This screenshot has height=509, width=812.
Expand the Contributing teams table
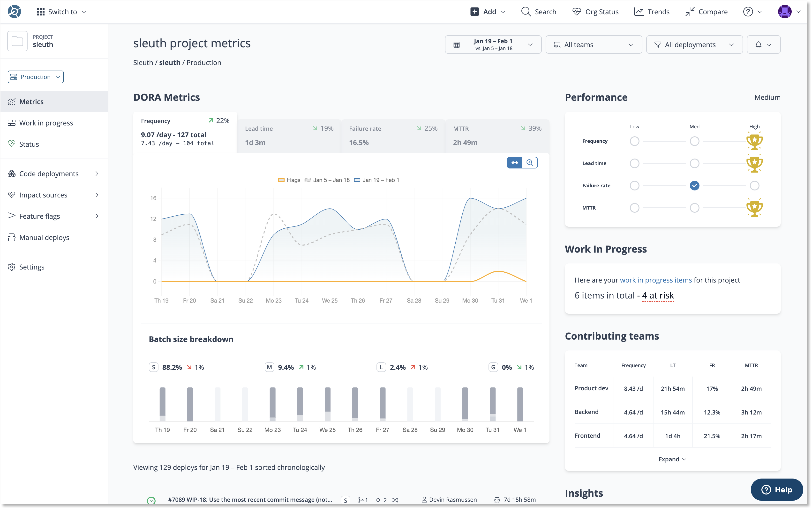(672, 459)
